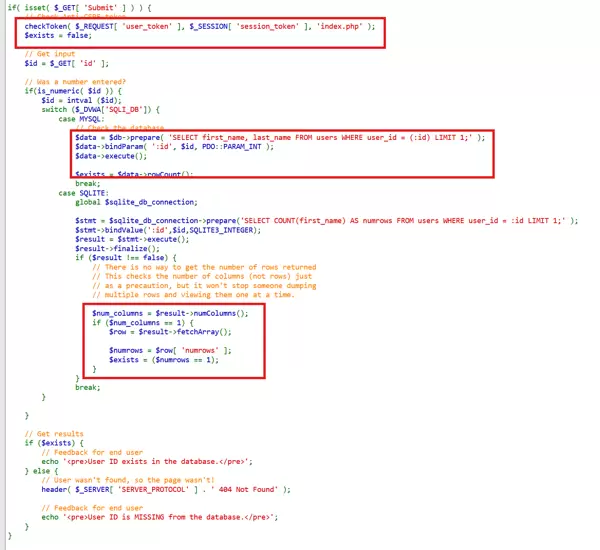The image size is (600, 550).
Task: Click the '$exists = ($numrows == 1);' line
Action: click(170, 358)
